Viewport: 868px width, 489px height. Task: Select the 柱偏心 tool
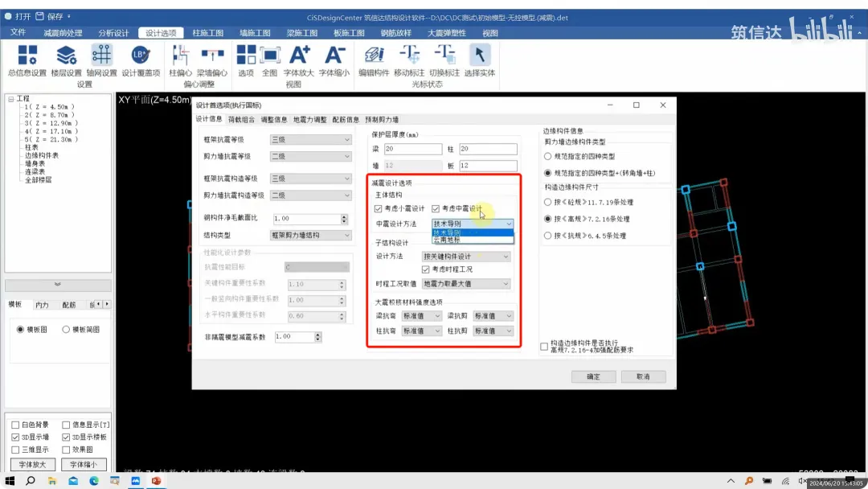pyautogui.click(x=180, y=61)
